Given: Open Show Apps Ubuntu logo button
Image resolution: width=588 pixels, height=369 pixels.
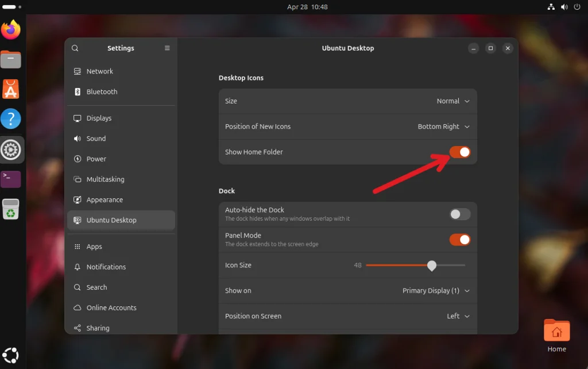Looking at the screenshot, I should pos(10,355).
